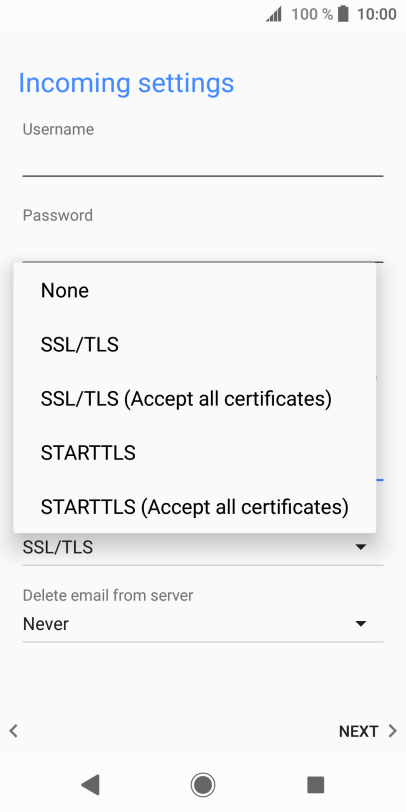The height and width of the screenshot is (812, 406).
Task: Choose the STARTTLS option
Action: pyautogui.click(x=195, y=453)
